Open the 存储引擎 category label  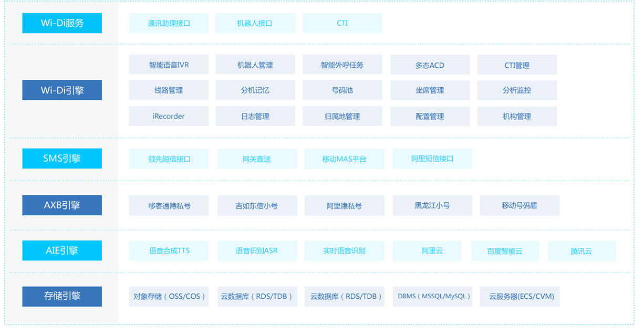62,296
